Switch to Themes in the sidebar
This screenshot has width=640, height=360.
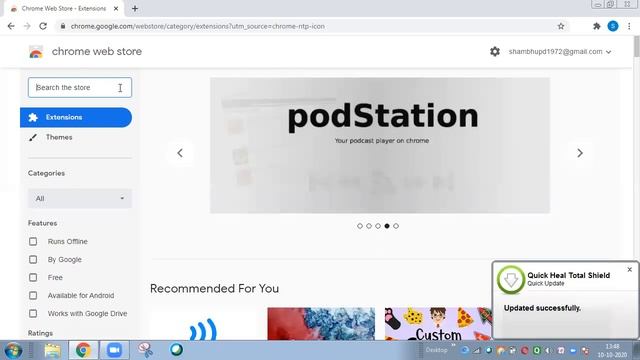coord(59,138)
